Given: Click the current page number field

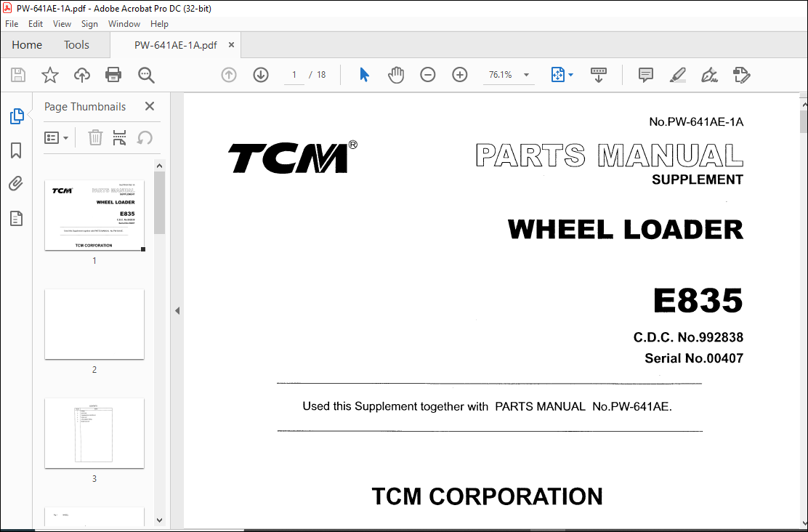Looking at the screenshot, I should pos(294,75).
